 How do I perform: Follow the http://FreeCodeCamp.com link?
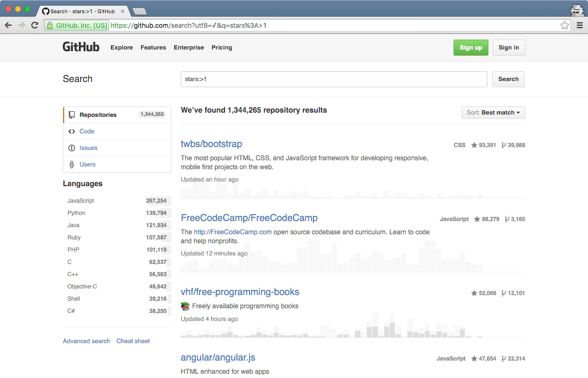tap(233, 232)
